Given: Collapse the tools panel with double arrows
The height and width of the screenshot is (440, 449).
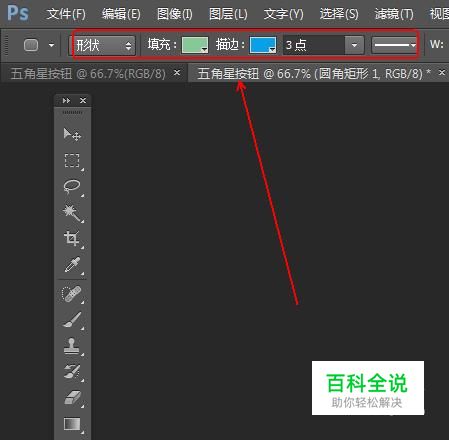Looking at the screenshot, I should (x=66, y=100).
